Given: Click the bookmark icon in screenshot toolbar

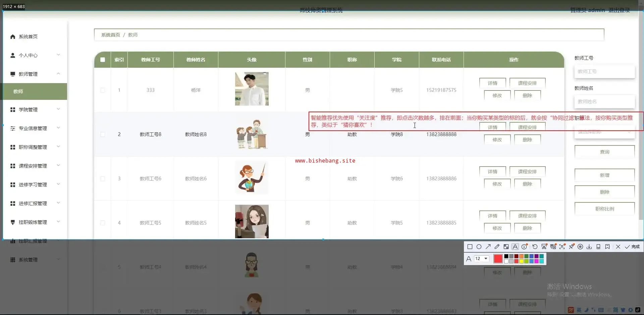Looking at the screenshot, I should [607, 247].
